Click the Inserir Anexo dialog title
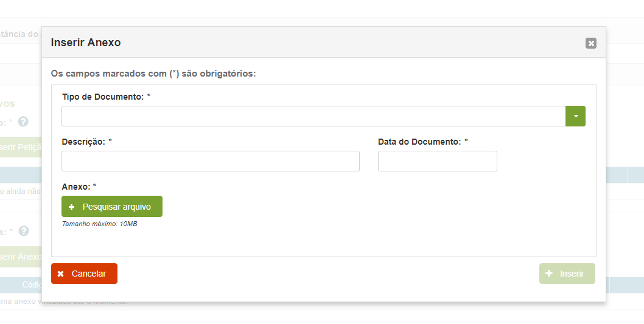 (86, 43)
